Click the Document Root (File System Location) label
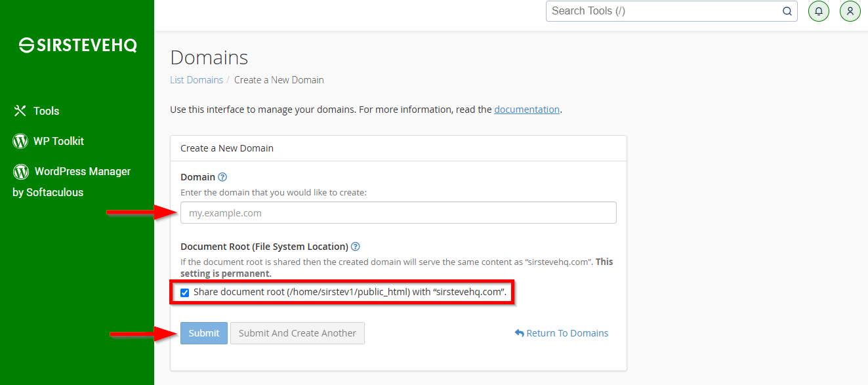The width and height of the screenshot is (868, 385). (x=264, y=247)
